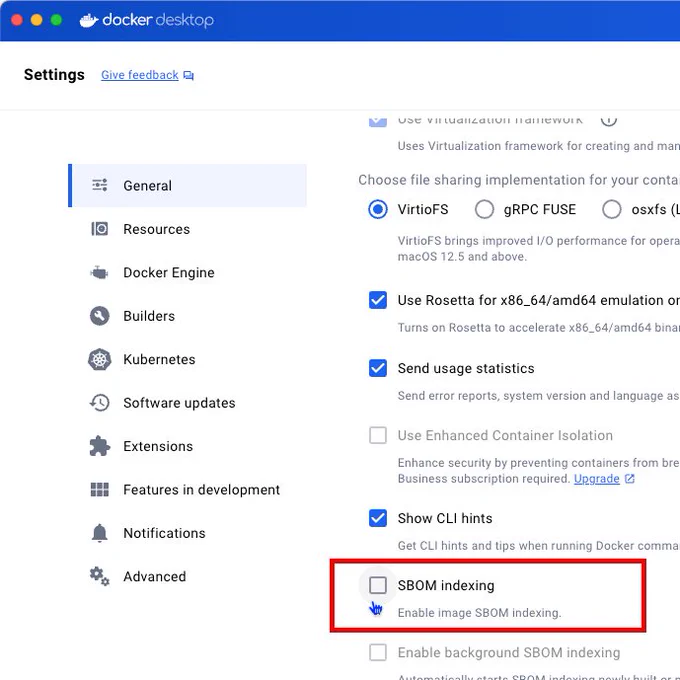Screen dimensions: 680x680
Task: Click the Settings heading text
Action: (x=54, y=75)
